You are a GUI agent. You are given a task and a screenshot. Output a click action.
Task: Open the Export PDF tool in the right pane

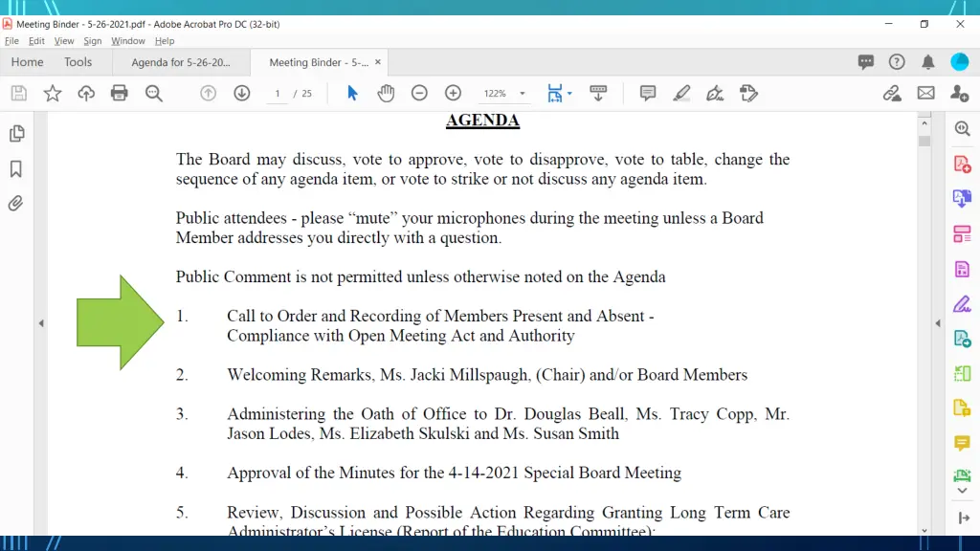pos(963,199)
